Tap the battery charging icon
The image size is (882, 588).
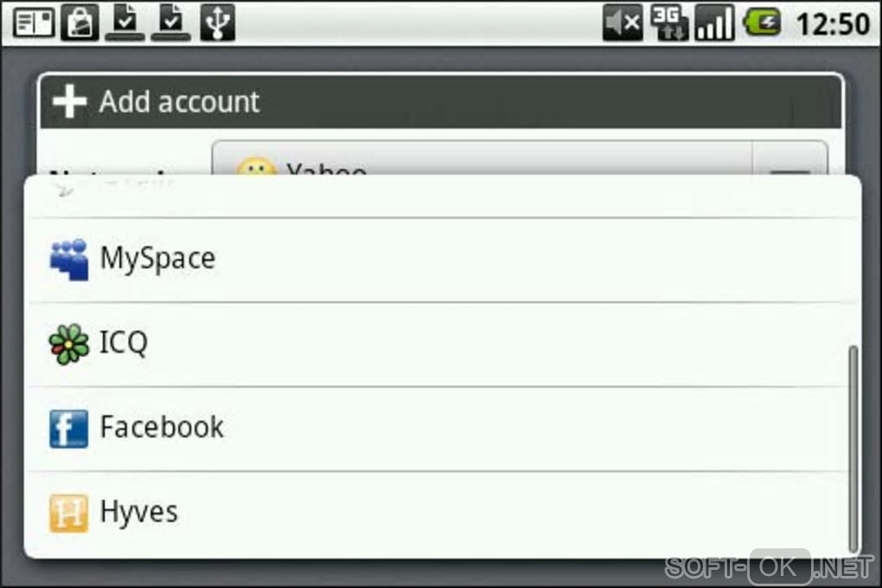pyautogui.click(x=763, y=22)
